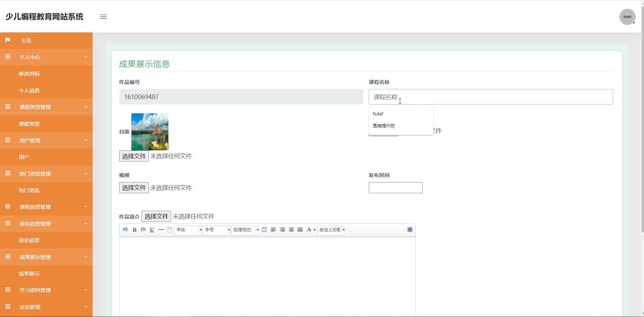Align text right in the editor
Viewport: 644px width, 317px height.
pyautogui.click(x=282, y=230)
